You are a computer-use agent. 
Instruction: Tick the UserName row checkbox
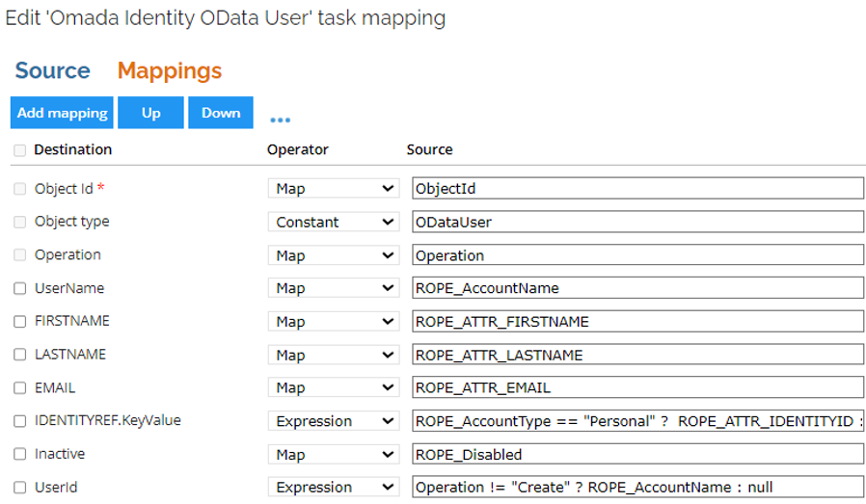(x=20, y=288)
